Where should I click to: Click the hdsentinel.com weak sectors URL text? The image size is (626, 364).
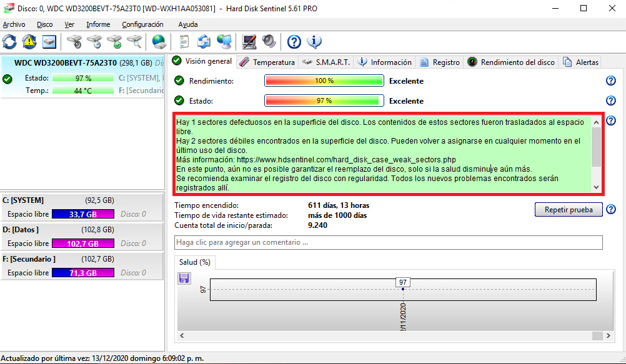point(346,160)
